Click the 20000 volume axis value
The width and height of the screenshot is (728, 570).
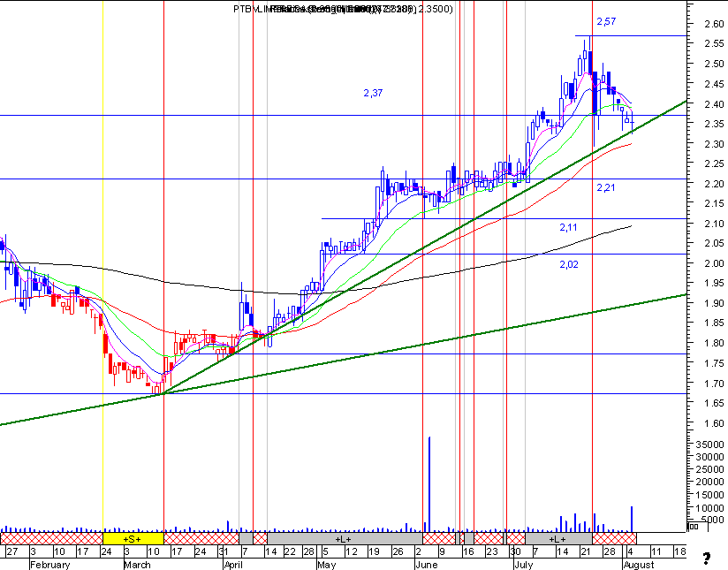pyautogui.click(x=709, y=482)
